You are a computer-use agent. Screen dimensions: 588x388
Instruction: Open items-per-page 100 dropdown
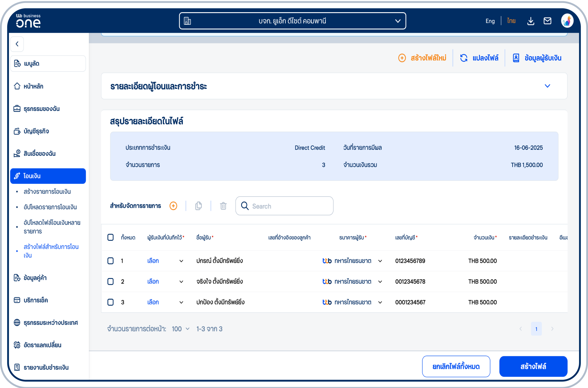(x=181, y=329)
